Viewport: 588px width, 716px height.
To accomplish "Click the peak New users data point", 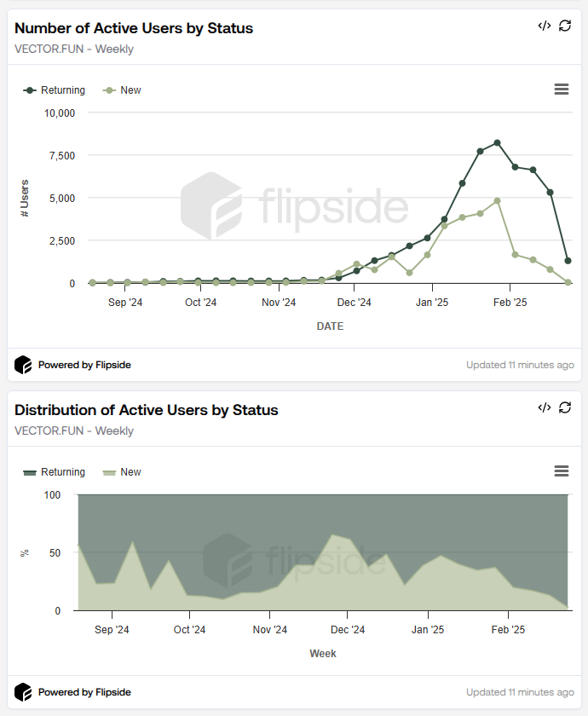I will point(498,201).
